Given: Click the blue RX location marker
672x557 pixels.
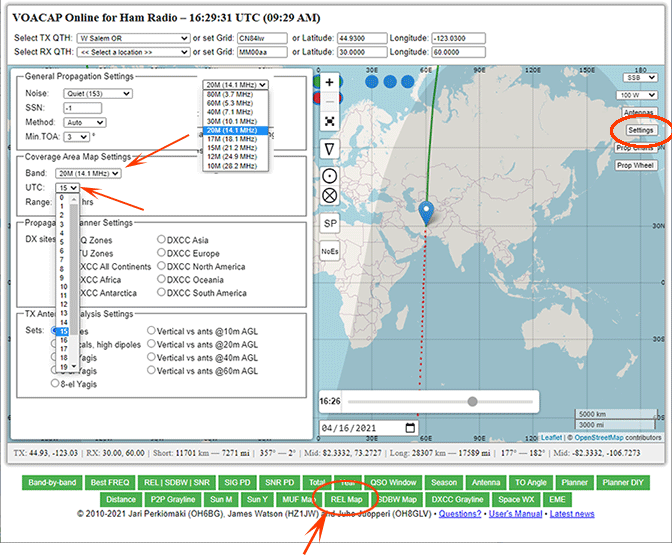Looking at the screenshot, I should (426, 213).
